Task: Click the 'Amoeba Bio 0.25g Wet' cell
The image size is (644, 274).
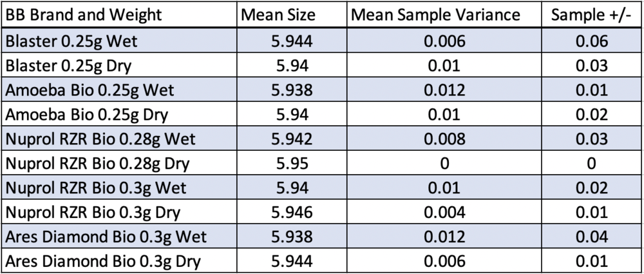Action: click(85, 90)
